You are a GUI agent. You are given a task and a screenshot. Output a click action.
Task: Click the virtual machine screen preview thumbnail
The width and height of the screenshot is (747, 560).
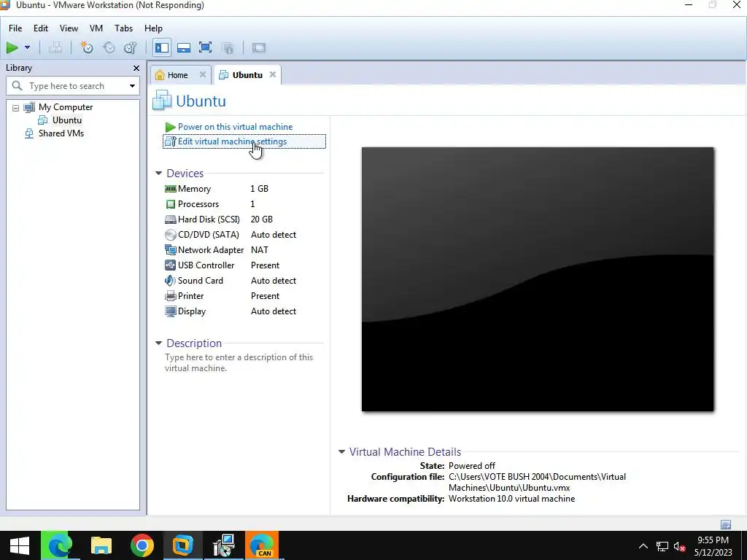[x=538, y=279]
